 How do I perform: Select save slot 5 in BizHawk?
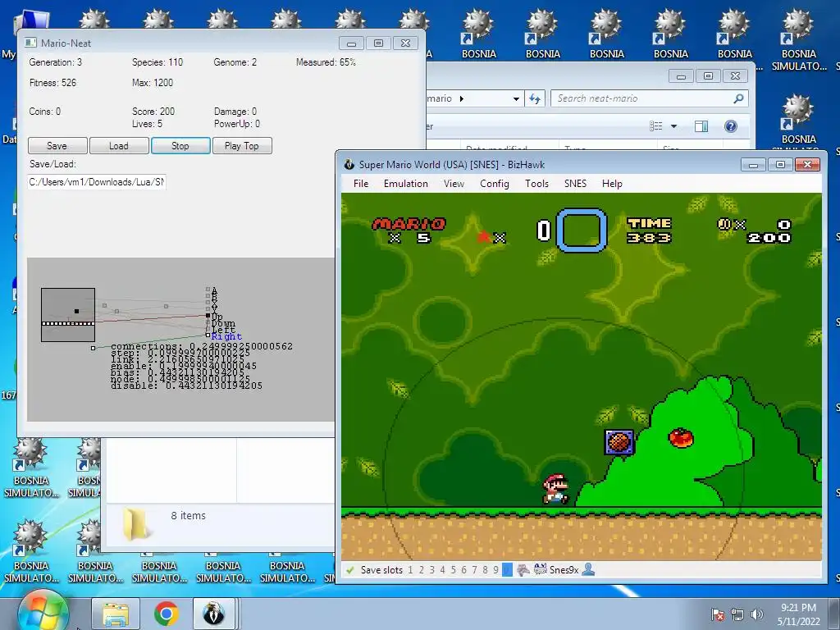[453, 570]
